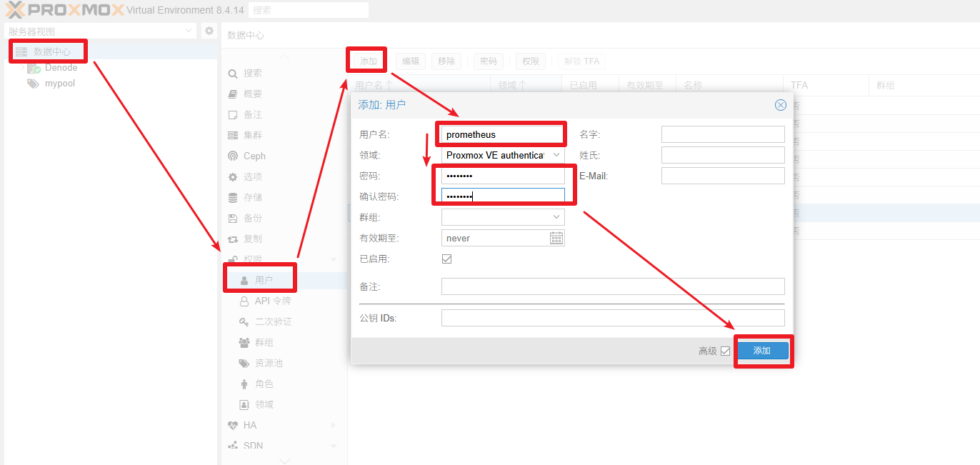Open the calendar picker for expiry date
Image resolution: width=980 pixels, height=465 pixels.
click(556, 238)
